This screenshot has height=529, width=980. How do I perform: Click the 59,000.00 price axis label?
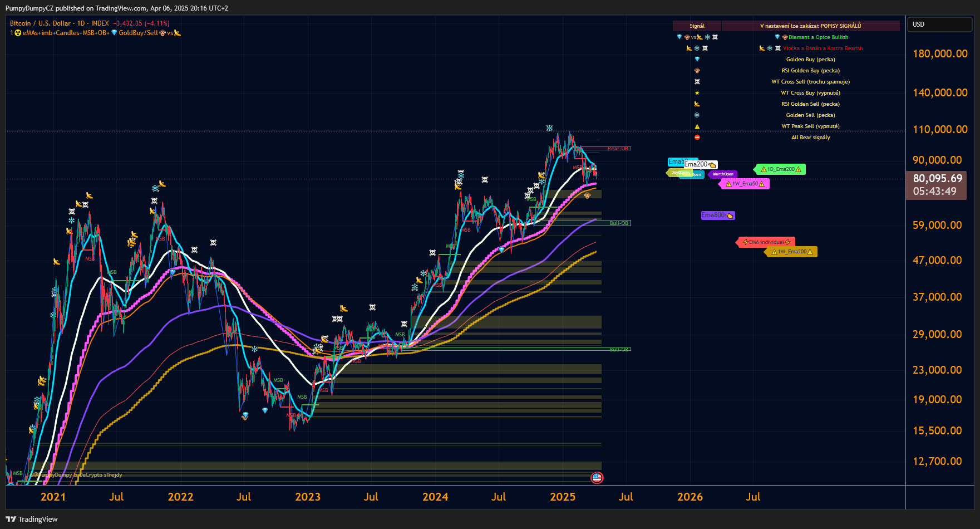tap(937, 225)
